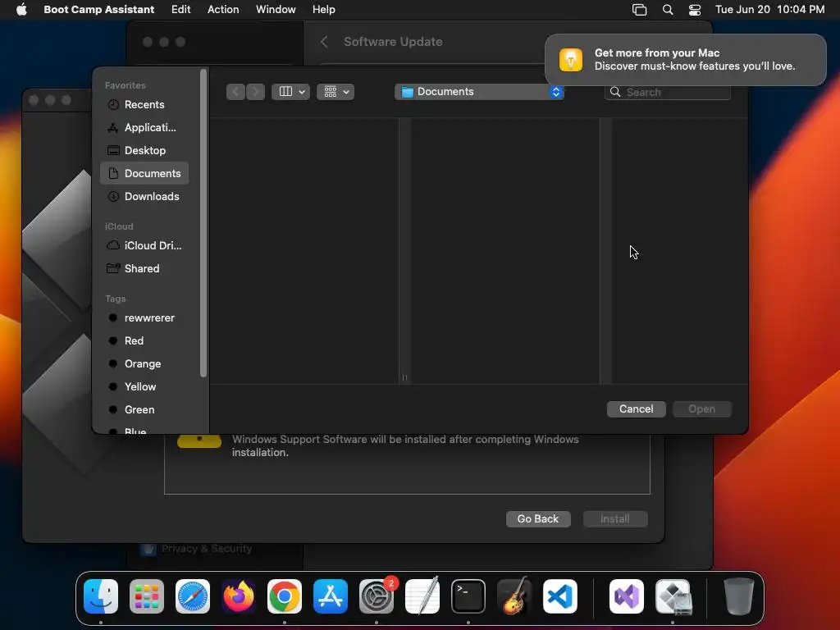Select Downloads in the sidebar
The height and width of the screenshot is (630, 840).
[x=144, y=197]
